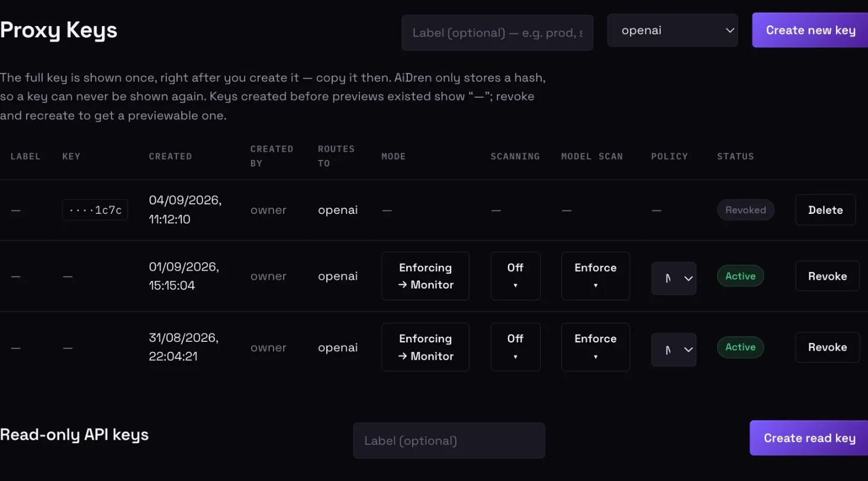Toggle Enforcing → Monitor mode for 31/08/2026 key
Image resolution: width=868 pixels, height=481 pixels.
pos(425,347)
